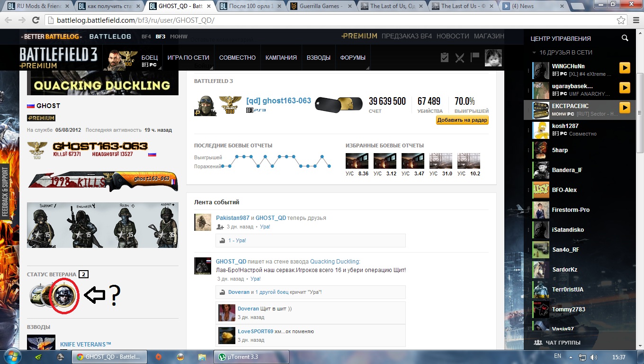644x364 pixels.
Task: Open ЧАТ ГРУППЫ at sidebar bottom
Action: coord(557,343)
